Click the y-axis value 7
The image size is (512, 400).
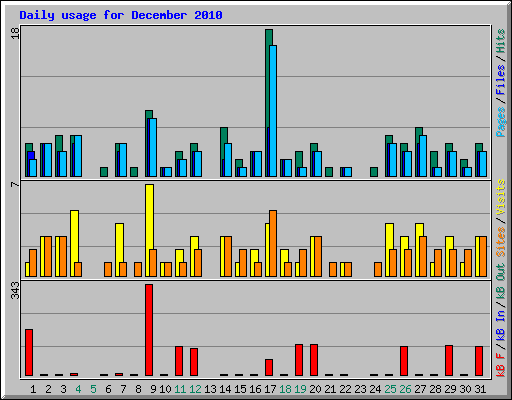click(15, 184)
